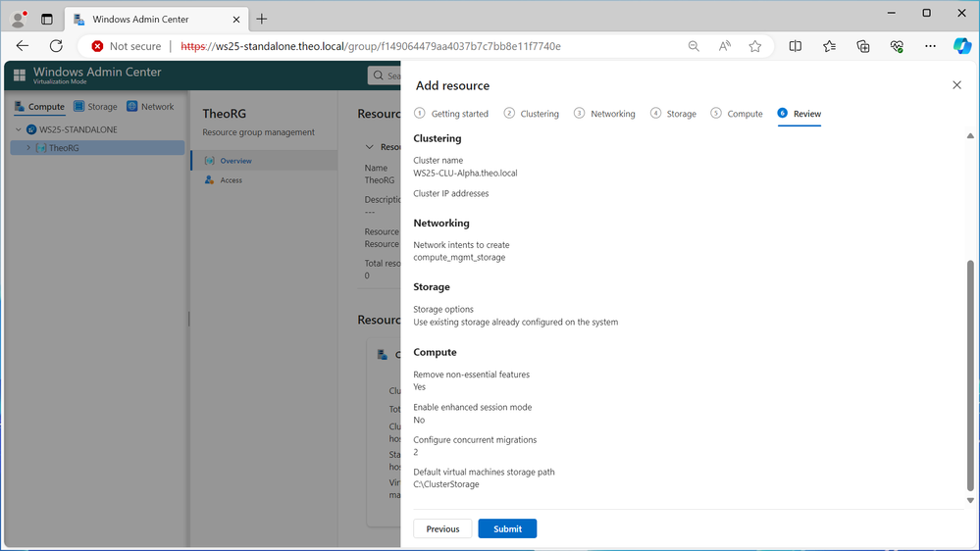Select the Windows Admin Center browser tab
The width and height of the screenshot is (980, 551).
click(156, 20)
